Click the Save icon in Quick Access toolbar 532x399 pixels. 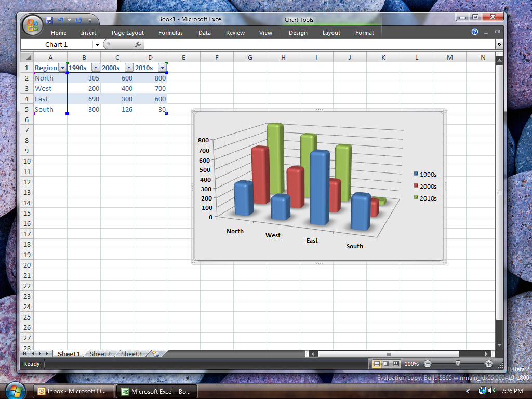pos(49,20)
